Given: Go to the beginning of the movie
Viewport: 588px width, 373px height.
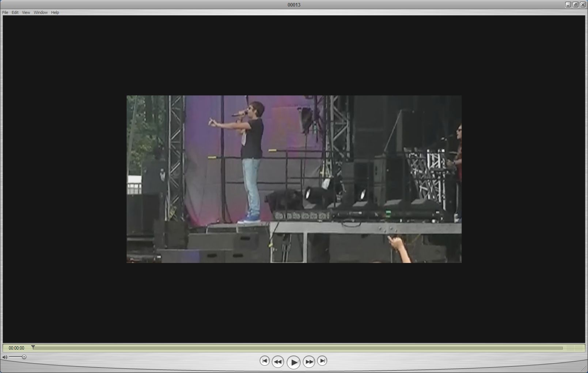Looking at the screenshot, I should 265,361.
